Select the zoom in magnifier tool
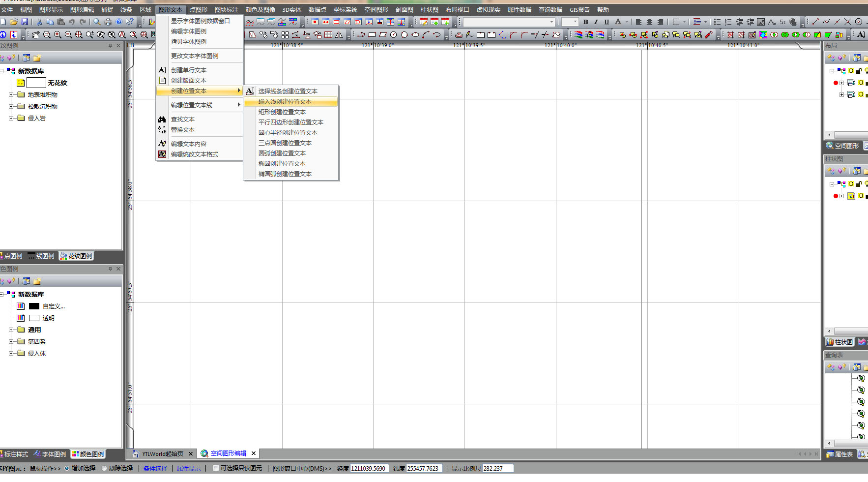The height and width of the screenshot is (482, 868). tap(58, 34)
